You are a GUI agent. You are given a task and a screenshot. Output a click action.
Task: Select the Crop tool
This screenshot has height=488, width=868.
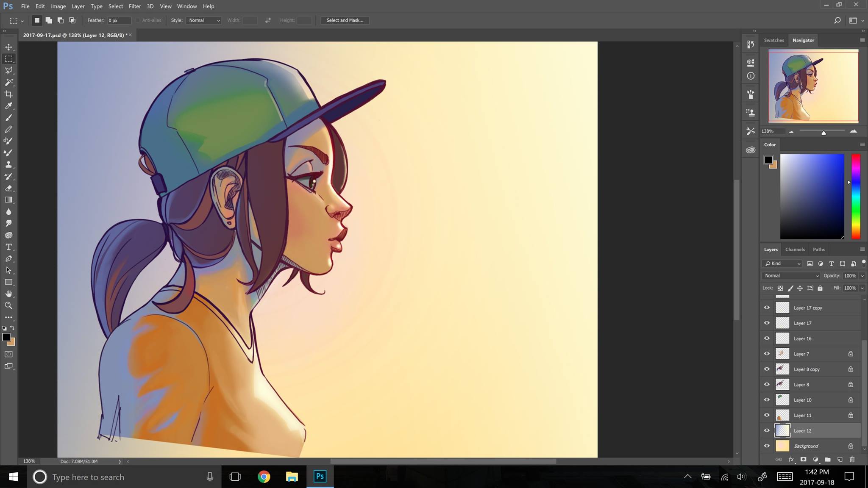click(8, 94)
